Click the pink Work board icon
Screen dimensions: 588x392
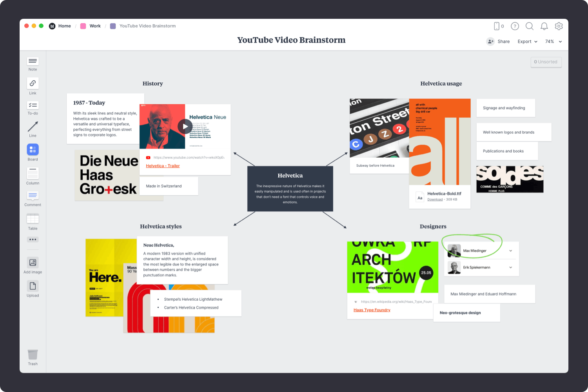point(83,26)
